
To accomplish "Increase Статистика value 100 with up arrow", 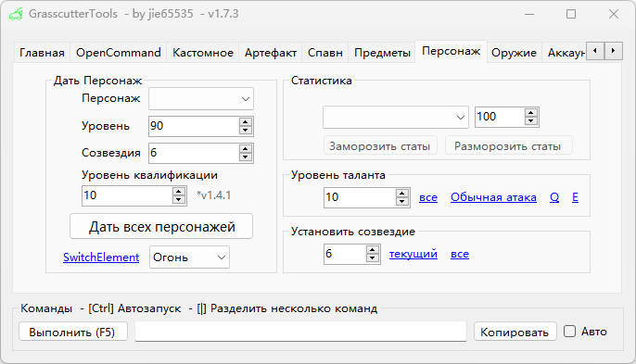I will [x=530, y=113].
